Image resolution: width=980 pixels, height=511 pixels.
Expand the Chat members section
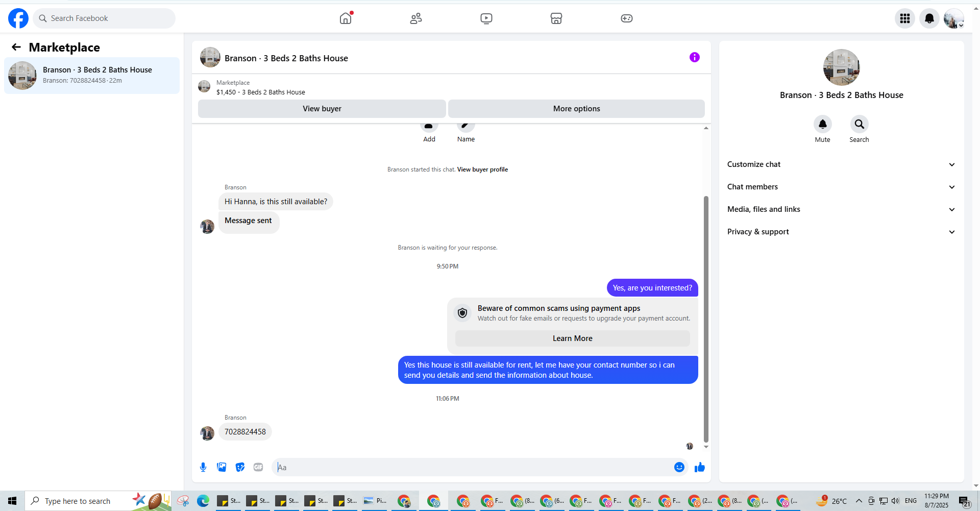click(842, 187)
